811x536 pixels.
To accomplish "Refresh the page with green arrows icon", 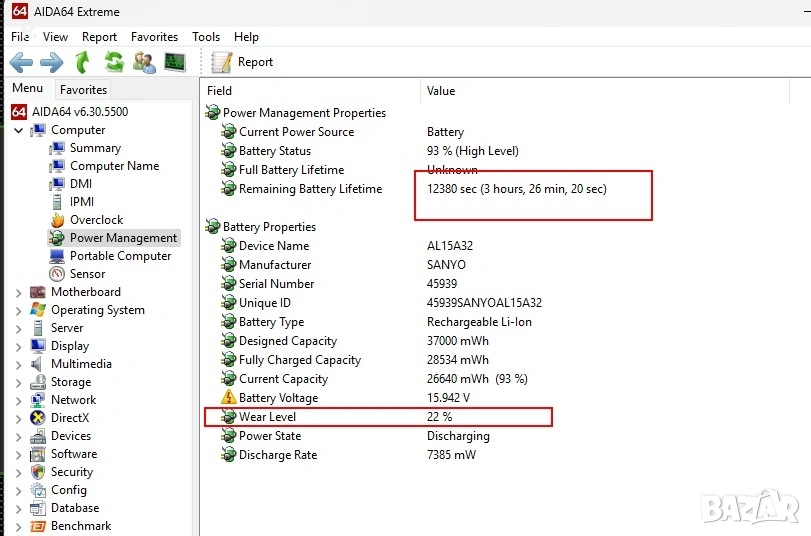I will 114,62.
